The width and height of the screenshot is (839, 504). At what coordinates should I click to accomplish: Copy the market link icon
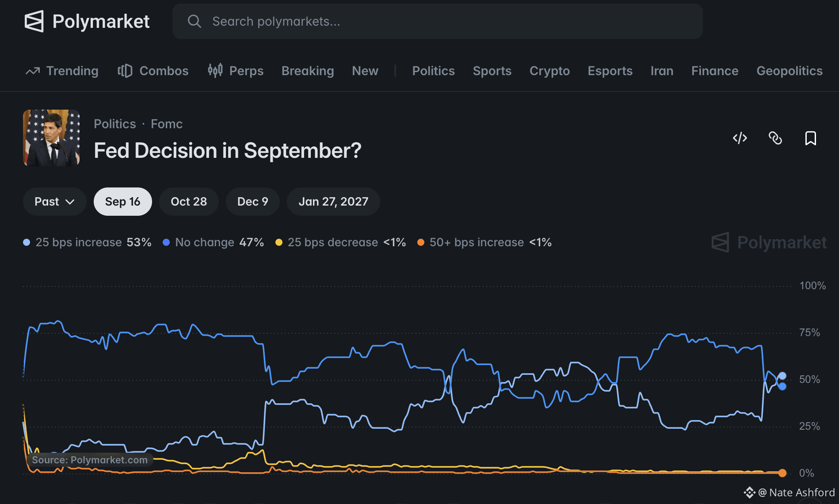pos(775,138)
